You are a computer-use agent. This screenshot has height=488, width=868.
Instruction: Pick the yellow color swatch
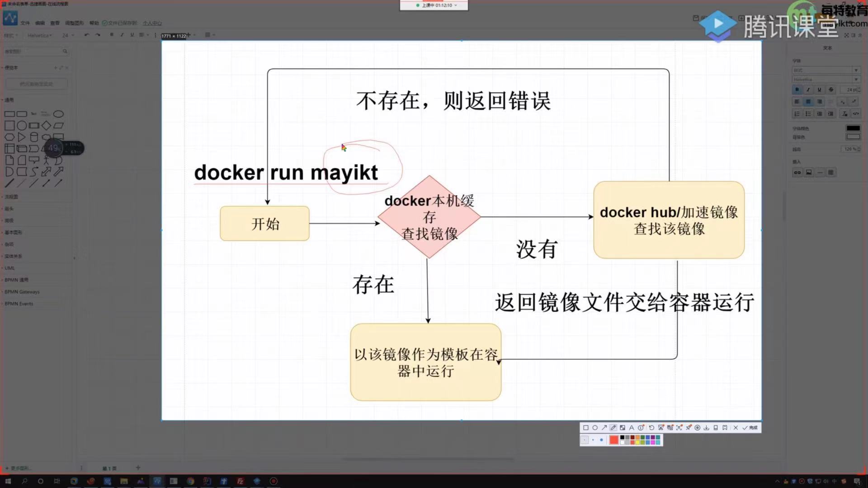pyautogui.click(x=637, y=442)
